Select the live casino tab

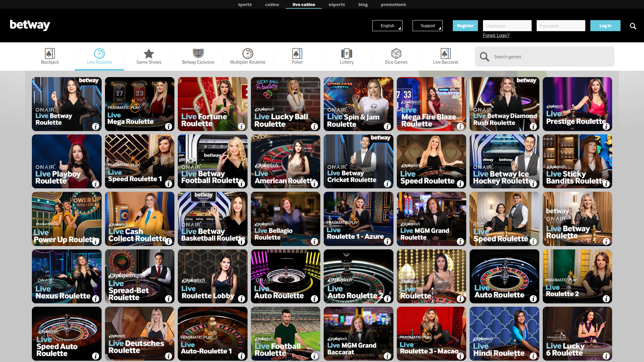[x=304, y=4]
